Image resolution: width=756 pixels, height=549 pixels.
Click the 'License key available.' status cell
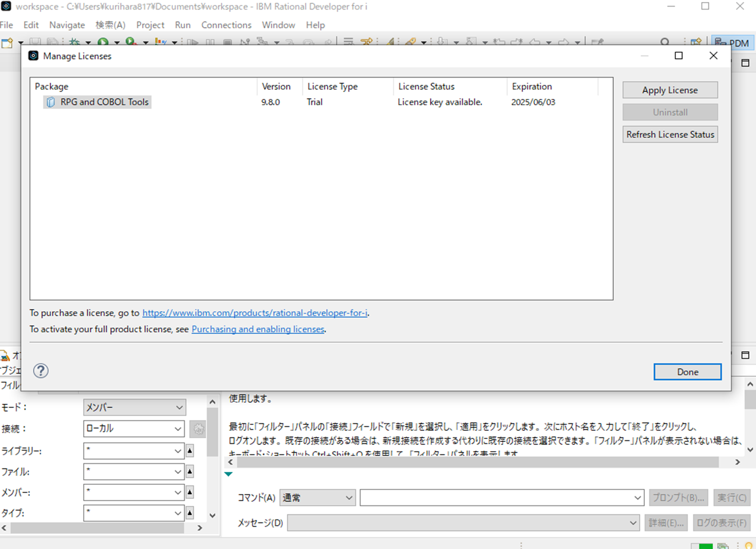(x=440, y=102)
